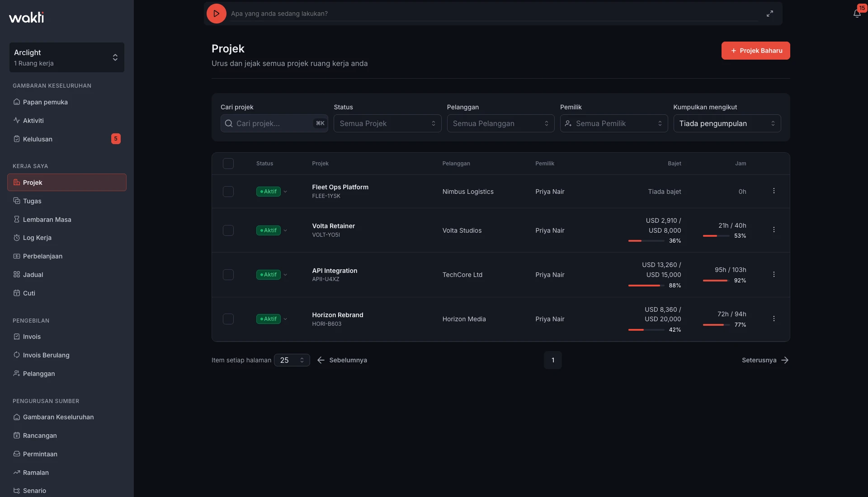The image size is (868, 497).
Task: Toggle the select-all checkbox in table header
Action: [x=228, y=164]
